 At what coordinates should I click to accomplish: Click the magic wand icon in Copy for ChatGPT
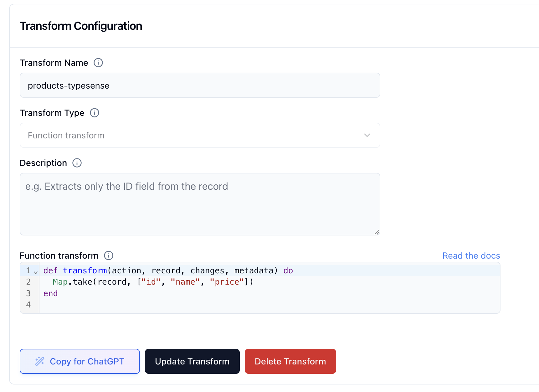coord(39,361)
